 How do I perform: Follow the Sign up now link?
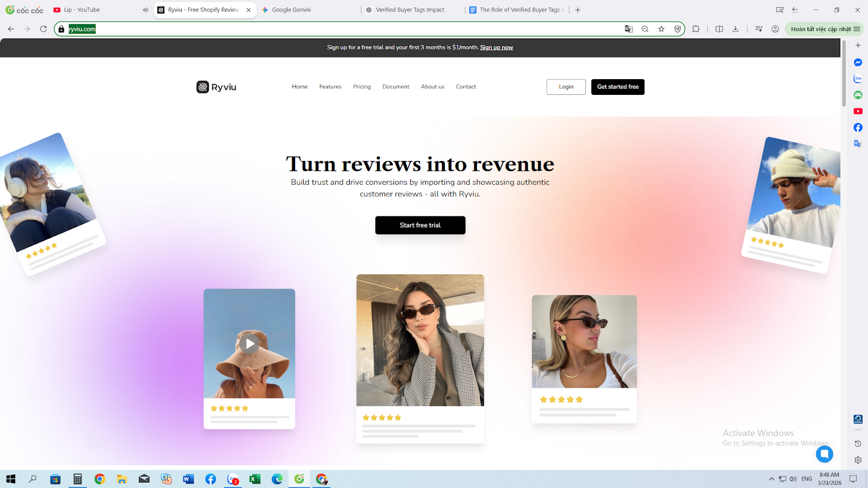pos(496,47)
